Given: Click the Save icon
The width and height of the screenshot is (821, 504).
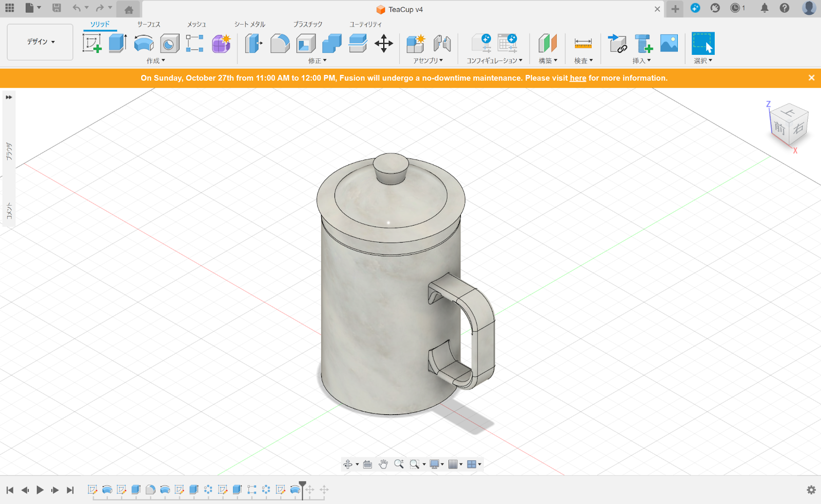Looking at the screenshot, I should 56,8.
